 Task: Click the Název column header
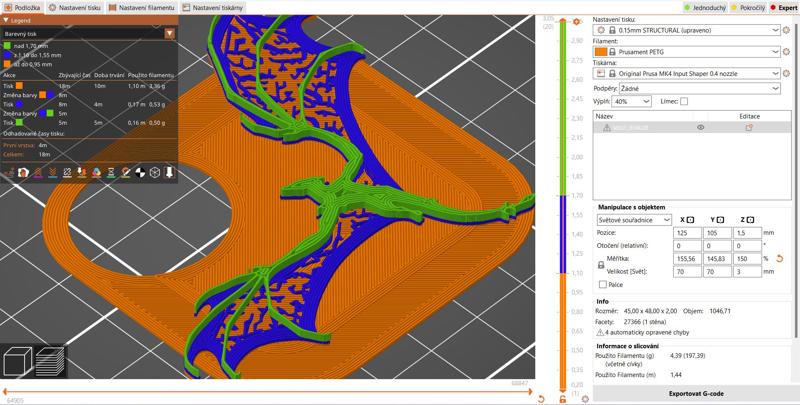pyautogui.click(x=603, y=116)
